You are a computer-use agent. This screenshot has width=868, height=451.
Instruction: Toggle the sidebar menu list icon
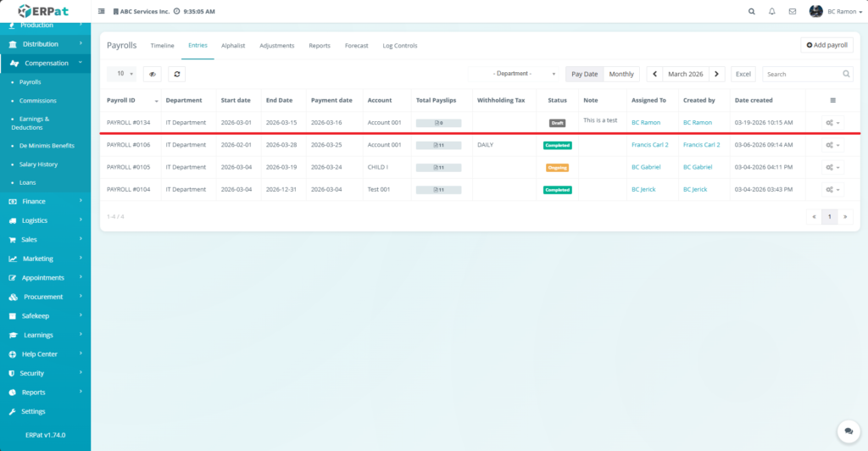[x=102, y=12]
